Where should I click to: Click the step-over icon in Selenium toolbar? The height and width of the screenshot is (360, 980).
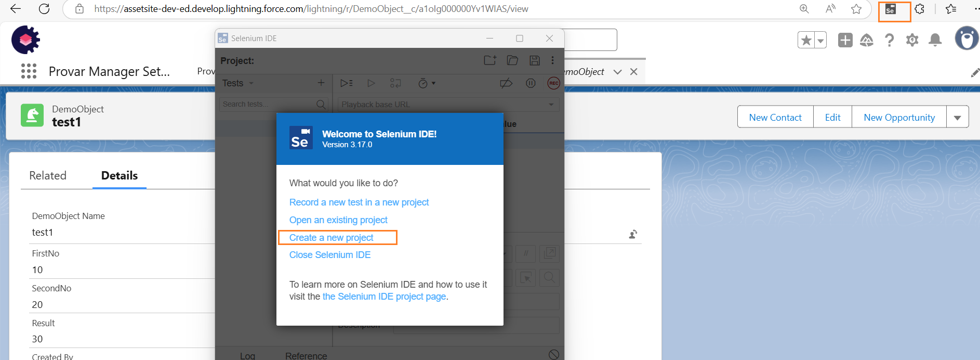[395, 83]
